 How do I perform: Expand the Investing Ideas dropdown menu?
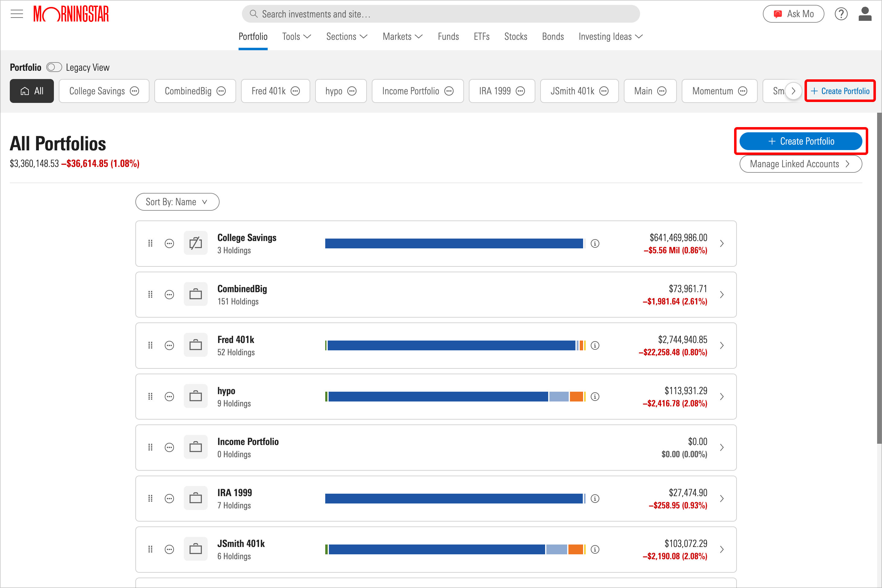[611, 36]
